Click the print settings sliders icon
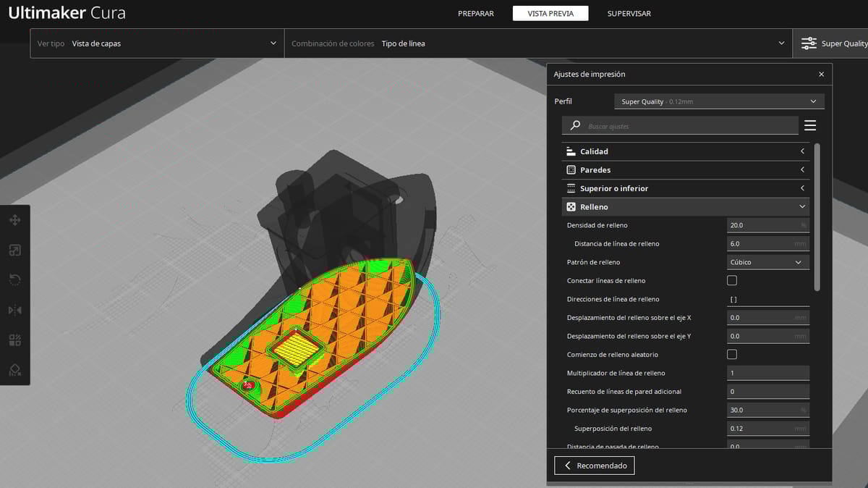The image size is (868, 488). pos(809,43)
